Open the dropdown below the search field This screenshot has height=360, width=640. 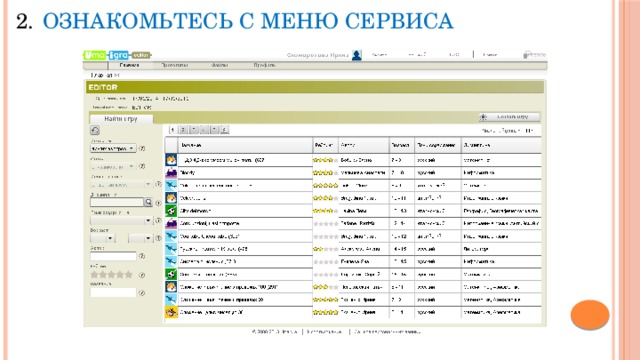tap(121, 220)
